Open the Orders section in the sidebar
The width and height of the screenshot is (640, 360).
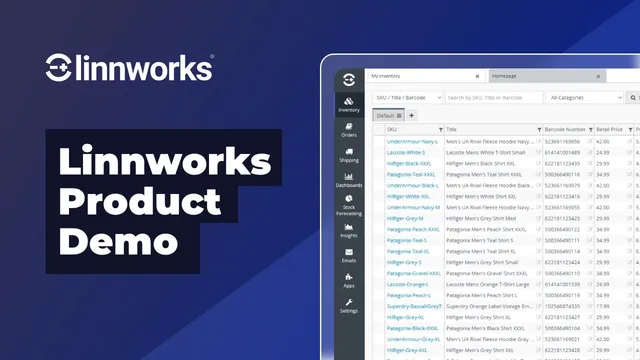coord(349,130)
